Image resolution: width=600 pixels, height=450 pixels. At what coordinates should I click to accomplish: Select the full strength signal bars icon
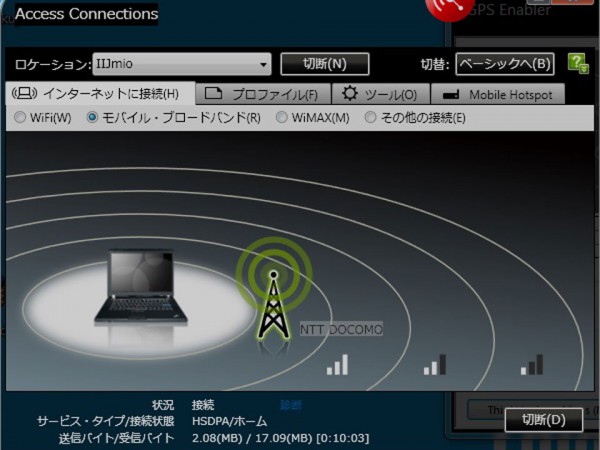click(x=337, y=365)
